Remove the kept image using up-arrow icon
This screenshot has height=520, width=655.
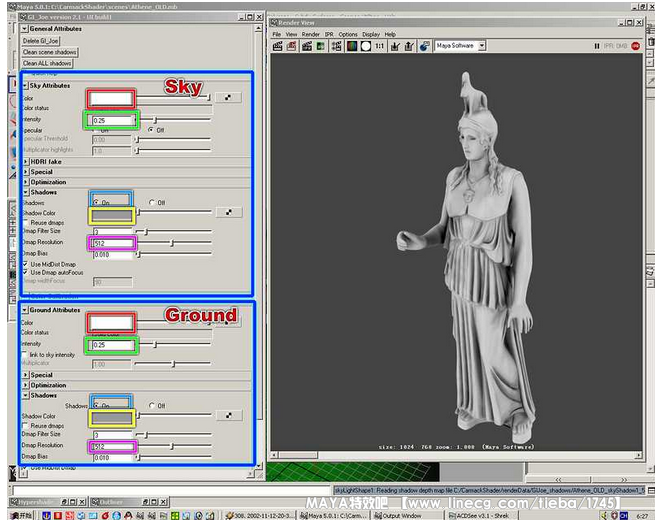tap(409, 46)
